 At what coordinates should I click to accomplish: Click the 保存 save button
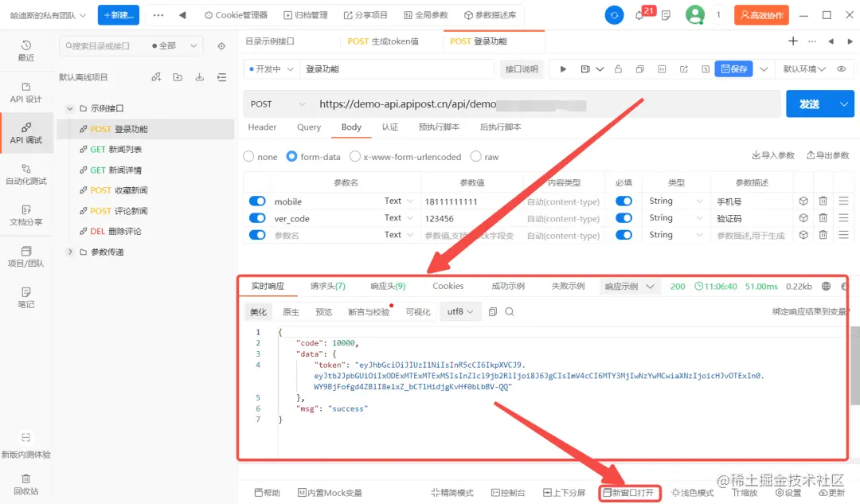tap(734, 69)
